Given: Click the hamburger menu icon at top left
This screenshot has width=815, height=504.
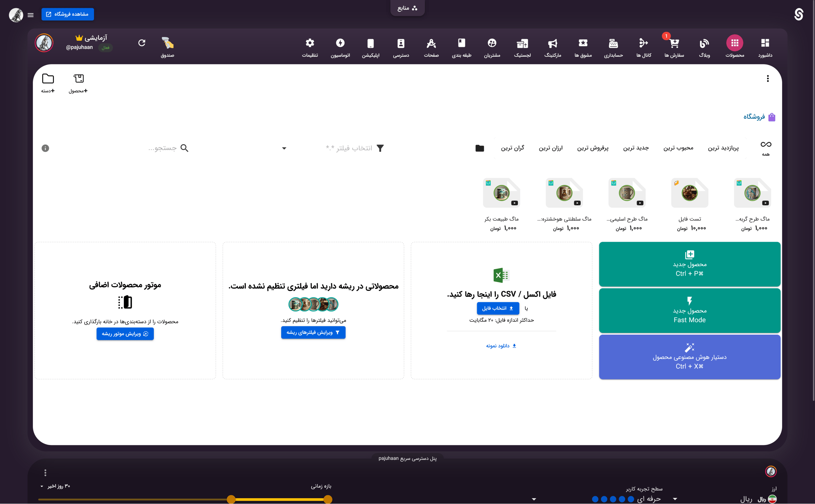Looking at the screenshot, I should [x=31, y=15].
